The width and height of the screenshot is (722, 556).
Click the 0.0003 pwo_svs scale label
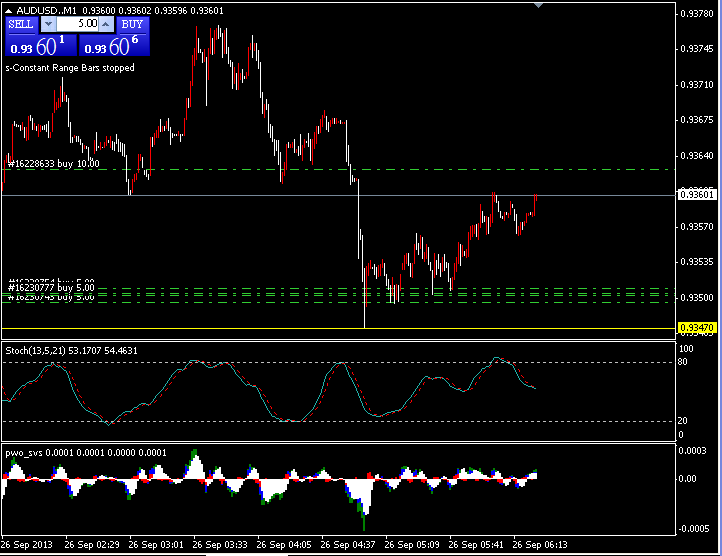[x=693, y=451]
